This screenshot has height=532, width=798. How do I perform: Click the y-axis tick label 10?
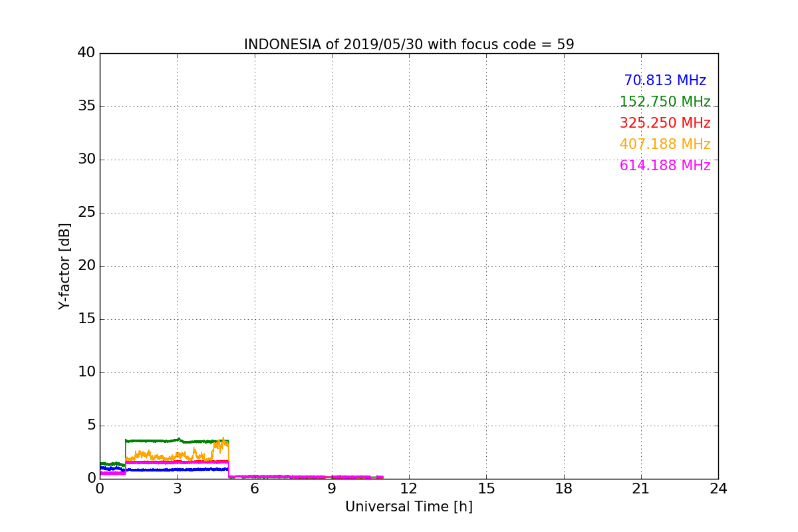pyautogui.click(x=86, y=372)
